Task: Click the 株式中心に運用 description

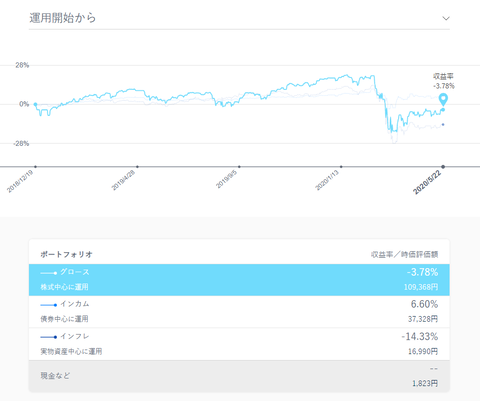Action: click(64, 287)
